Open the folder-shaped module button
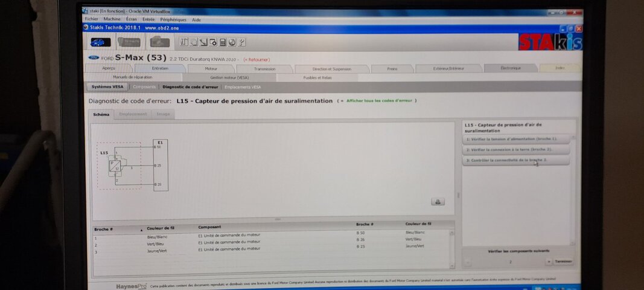This screenshot has width=644, height=290. (x=159, y=42)
